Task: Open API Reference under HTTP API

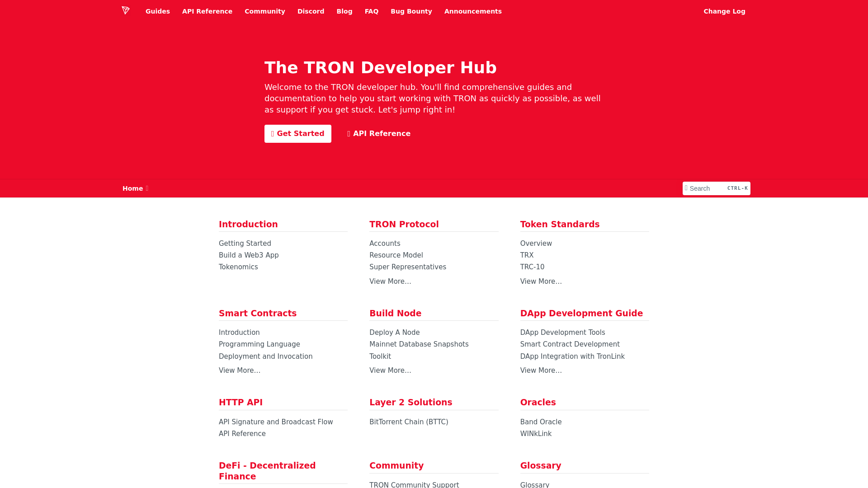Action: tap(242, 434)
